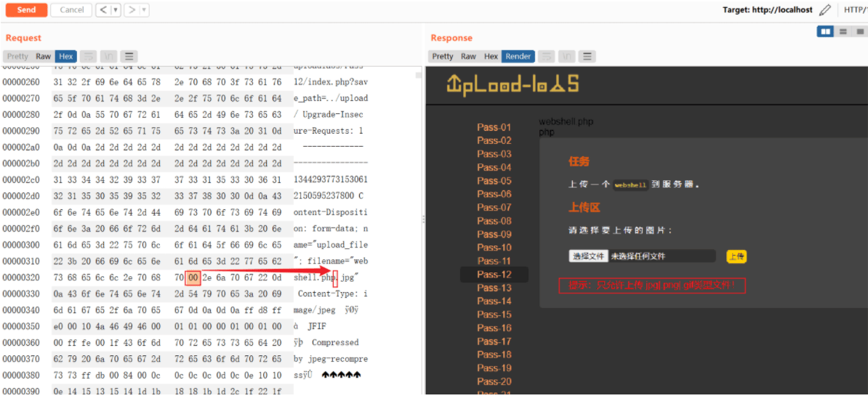Screen dimensions: 868x401
Task: Open Pass-06 in the sidebar
Action: pyautogui.click(x=494, y=194)
